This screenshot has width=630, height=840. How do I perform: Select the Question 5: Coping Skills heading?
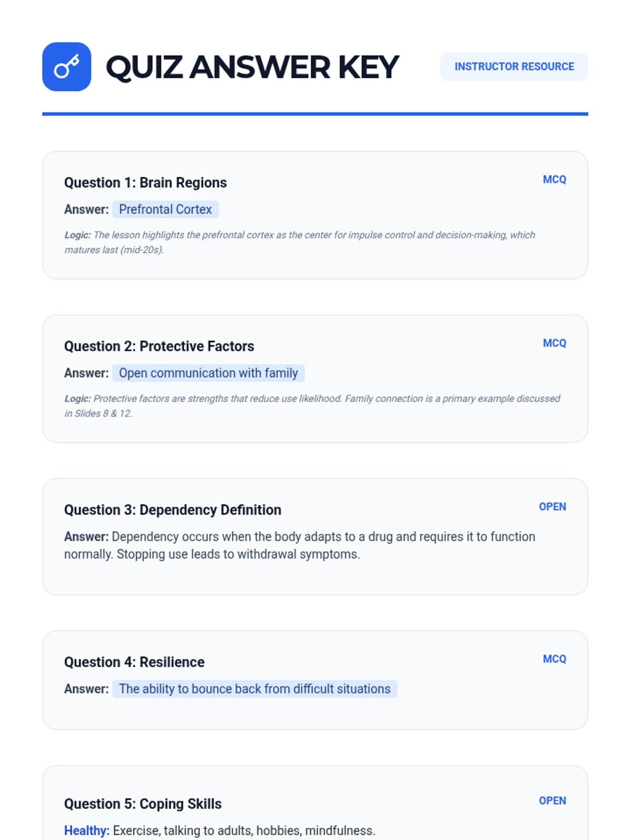[143, 804]
